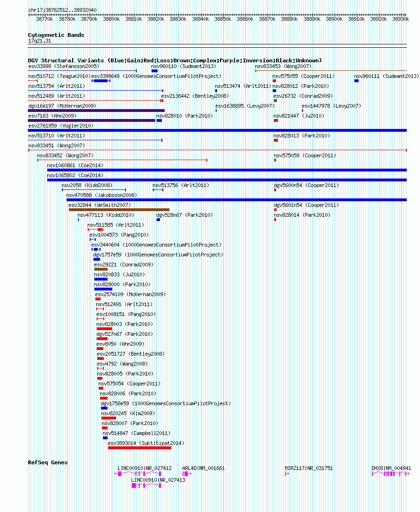This screenshot has height=512, width=420.
Task: Open the ARL4D|NM_001661 gene label
Action: point(203,468)
